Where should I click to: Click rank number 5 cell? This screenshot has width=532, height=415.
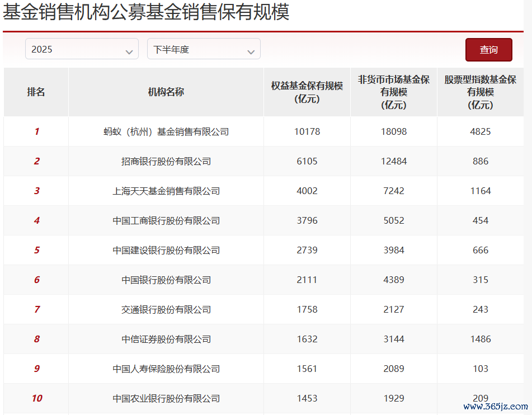(37, 250)
